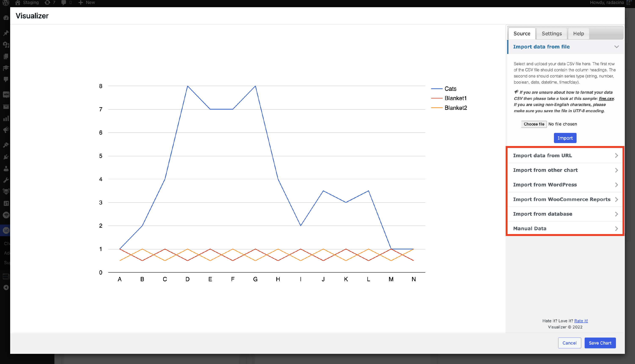Viewport: 635px width, 364px height.
Task: Click the Visualizer chart icon in sidebar
Action: point(6,230)
